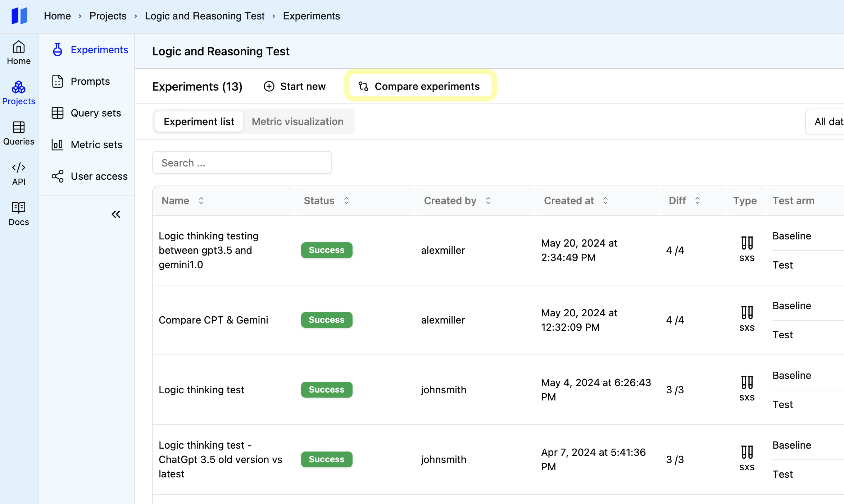Sort experiments by Status column
The image size is (844, 504).
pos(346,201)
